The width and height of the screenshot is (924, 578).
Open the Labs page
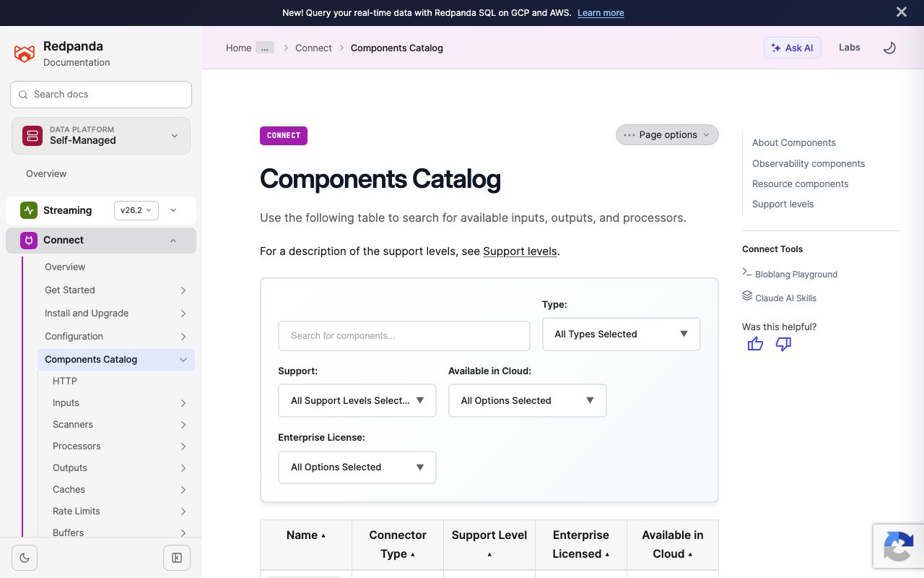click(x=850, y=48)
